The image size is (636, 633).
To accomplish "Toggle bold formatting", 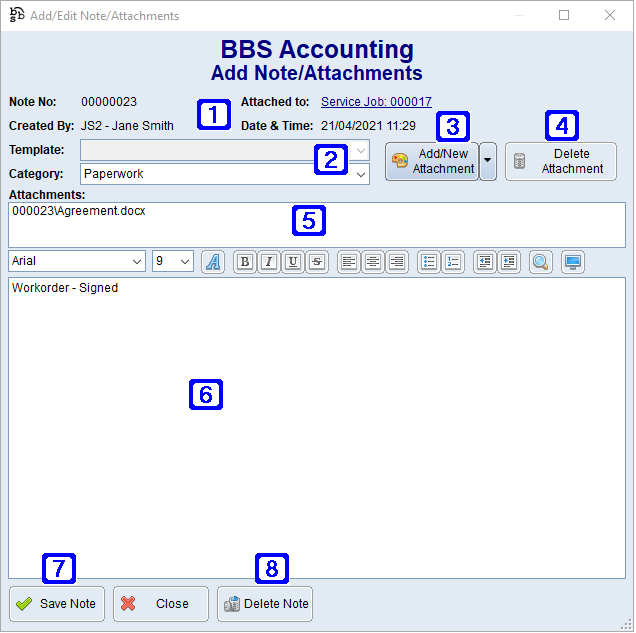I will [244, 262].
